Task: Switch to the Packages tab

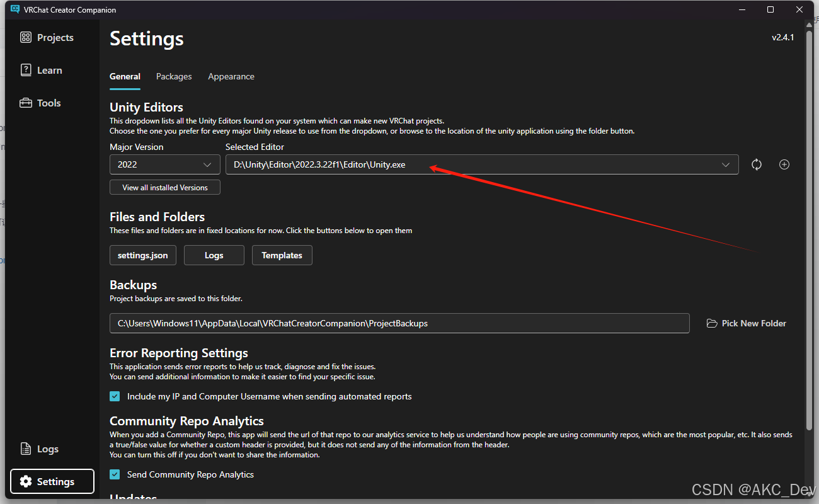Action: pyautogui.click(x=174, y=76)
